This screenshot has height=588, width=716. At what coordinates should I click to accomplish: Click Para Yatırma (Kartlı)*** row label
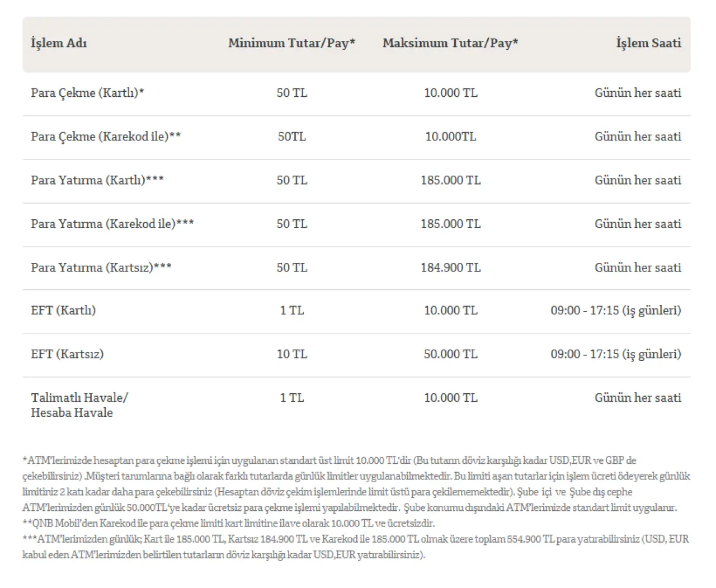97,180
